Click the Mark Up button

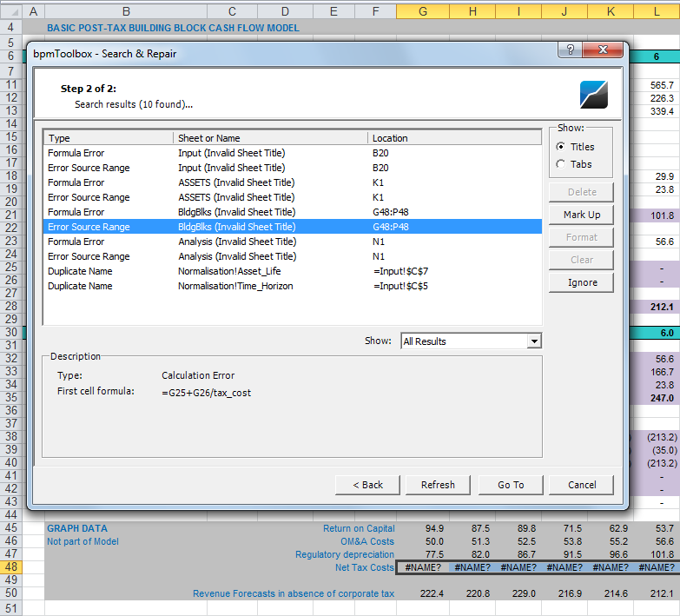(x=581, y=215)
